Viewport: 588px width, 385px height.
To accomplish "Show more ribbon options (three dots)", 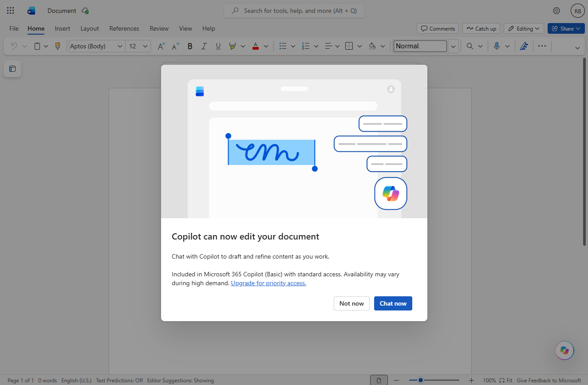I will (542, 46).
